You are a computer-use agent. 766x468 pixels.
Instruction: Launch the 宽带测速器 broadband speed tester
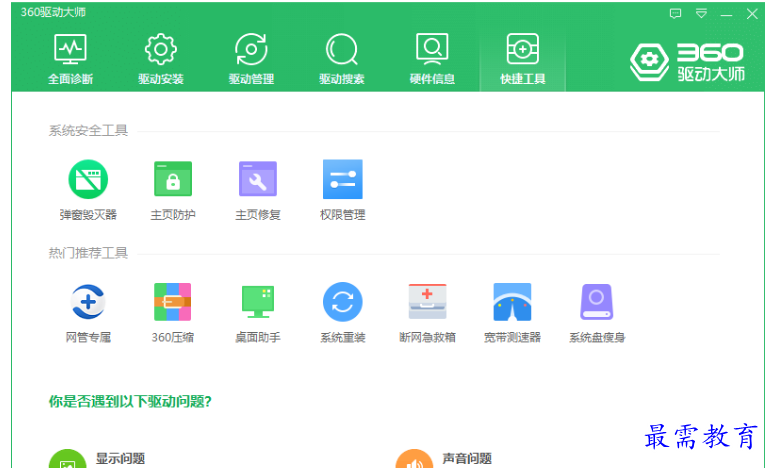[512, 313]
